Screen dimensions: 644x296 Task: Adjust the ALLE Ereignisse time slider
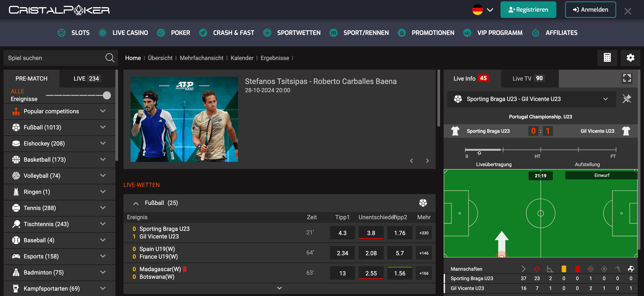point(107,95)
